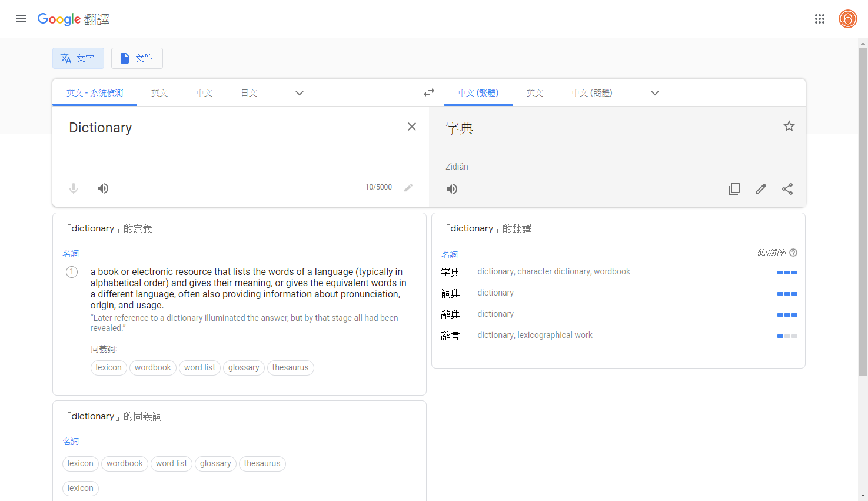Switch to document translation mode
Viewport: 868px width, 501px height.
(x=137, y=58)
